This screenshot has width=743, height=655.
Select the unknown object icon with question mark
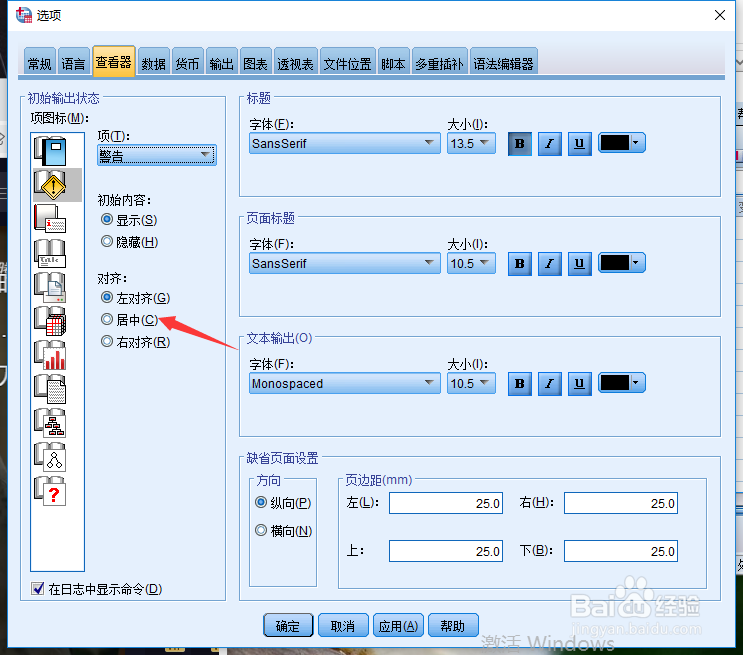pos(51,491)
